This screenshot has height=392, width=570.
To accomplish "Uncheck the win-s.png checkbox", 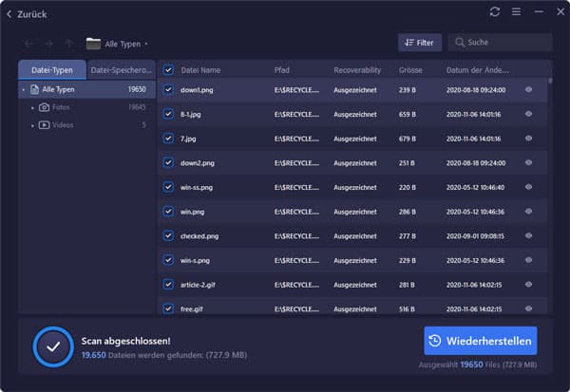I will coord(168,260).
